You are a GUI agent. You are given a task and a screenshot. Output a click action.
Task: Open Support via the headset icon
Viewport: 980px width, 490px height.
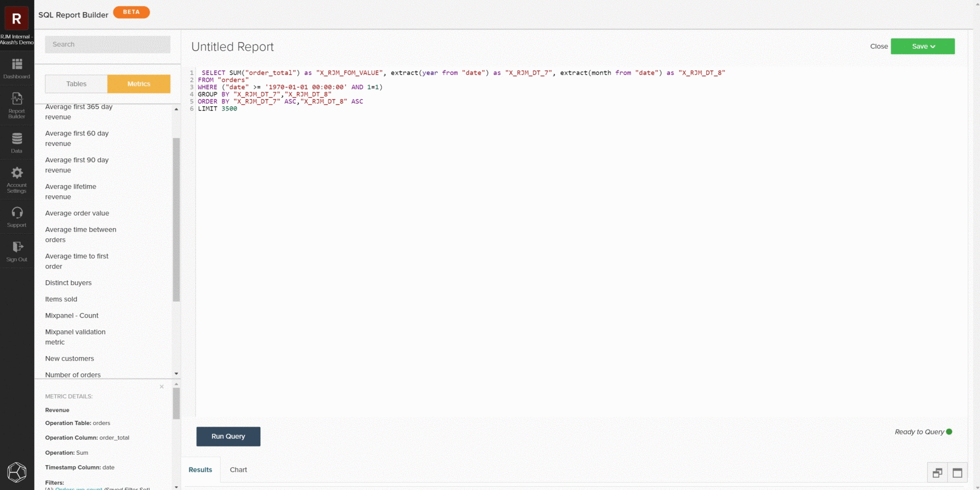[16, 216]
